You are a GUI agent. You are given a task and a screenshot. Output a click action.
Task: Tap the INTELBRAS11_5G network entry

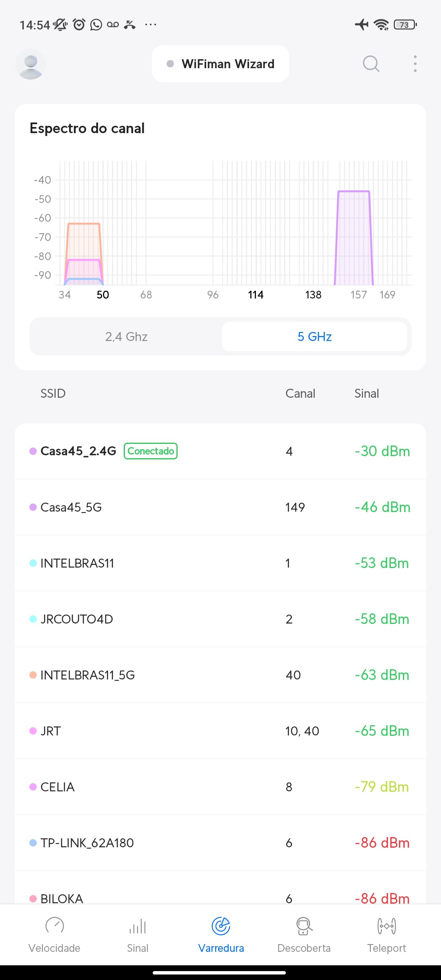tap(220, 675)
